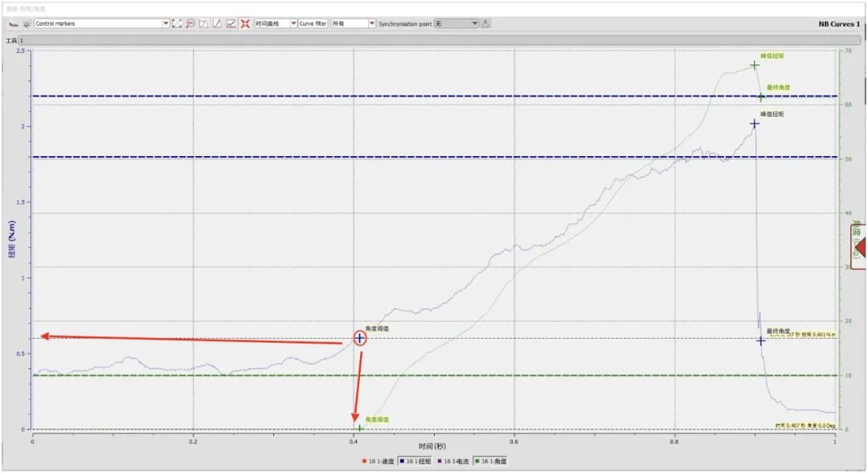Screen dimensions: 868x473
Task: Open the Control markers dropdown
Action: click(x=102, y=23)
